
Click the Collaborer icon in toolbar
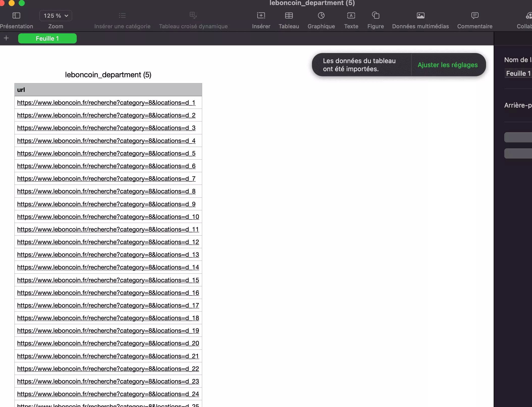point(528,16)
